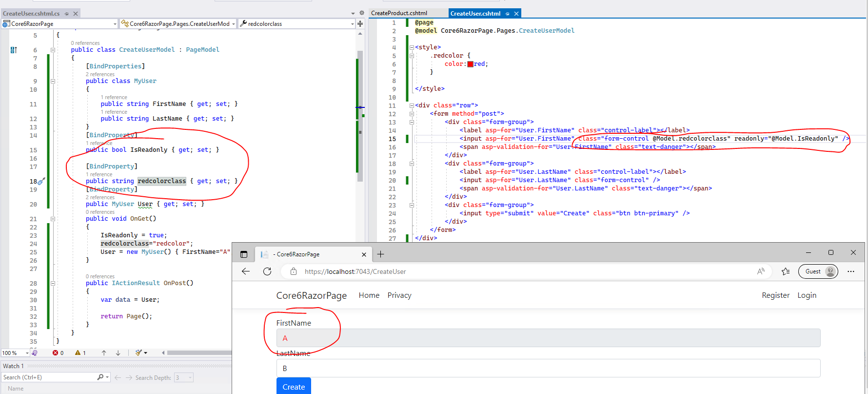Click the split editor window icon
The height and width of the screenshot is (394, 868).
point(360,23)
